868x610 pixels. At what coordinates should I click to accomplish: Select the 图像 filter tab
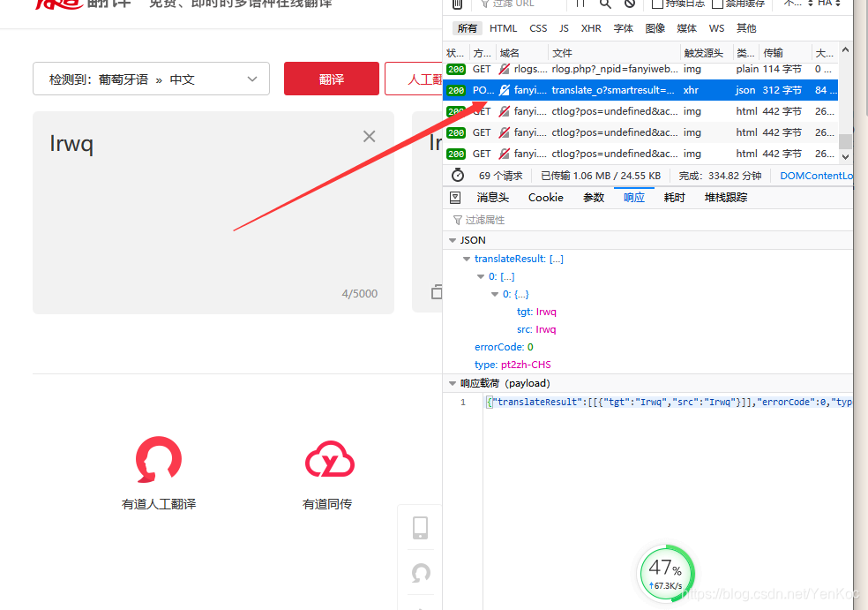[x=655, y=28]
